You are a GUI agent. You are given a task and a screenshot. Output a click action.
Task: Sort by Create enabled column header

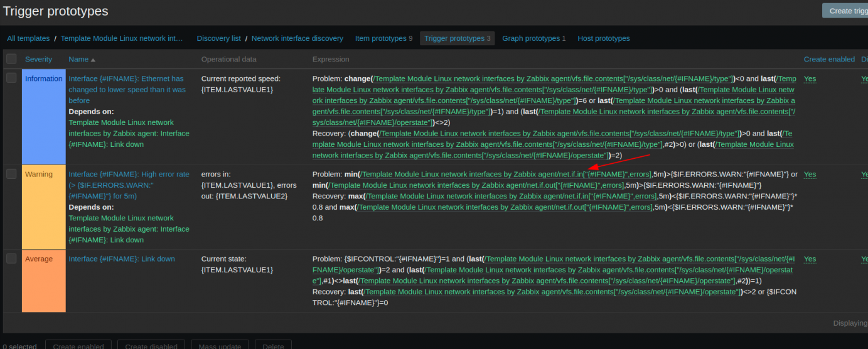828,59
